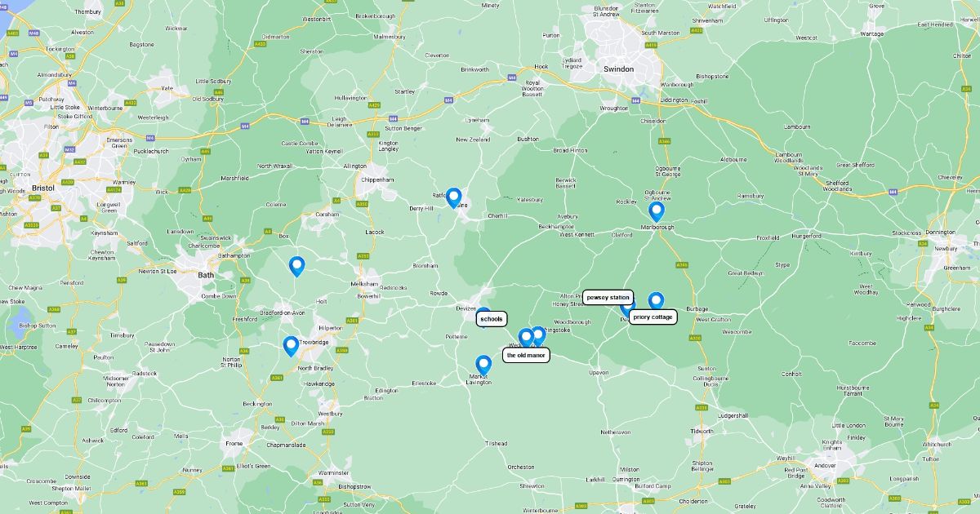Select the left pin above the old manor
This screenshot has height=514, width=980.
pos(526,337)
